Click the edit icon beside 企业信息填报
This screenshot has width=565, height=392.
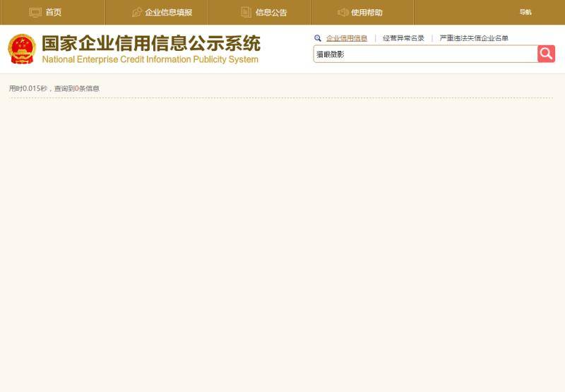coord(137,12)
